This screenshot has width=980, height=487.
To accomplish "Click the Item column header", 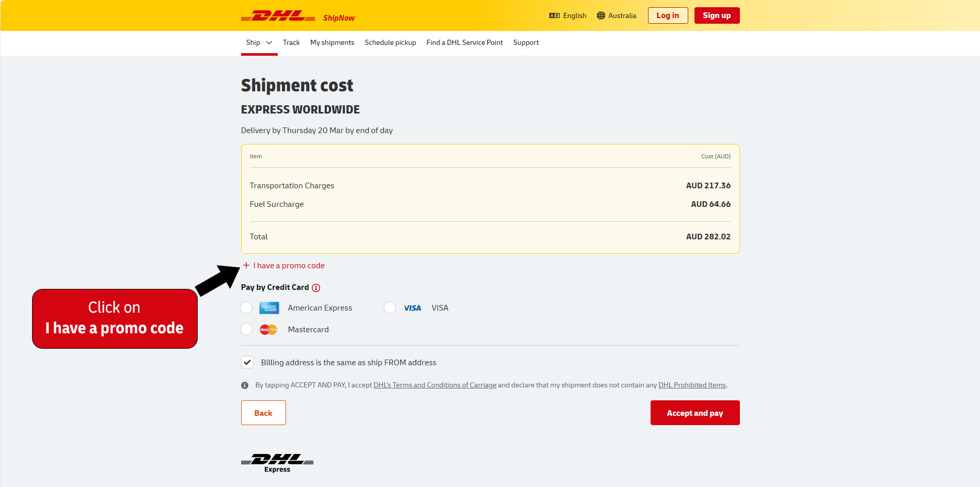I will [256, 156].
